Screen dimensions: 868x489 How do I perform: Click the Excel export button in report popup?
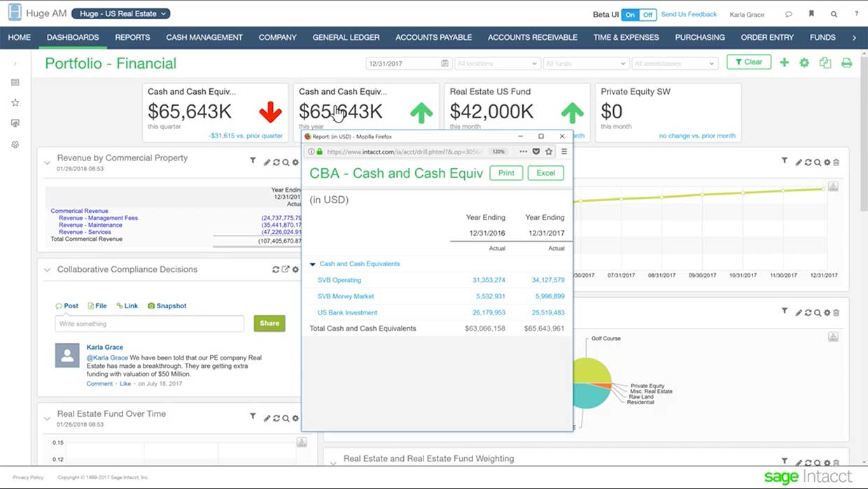pyautogui.click(x=545, y=173)
